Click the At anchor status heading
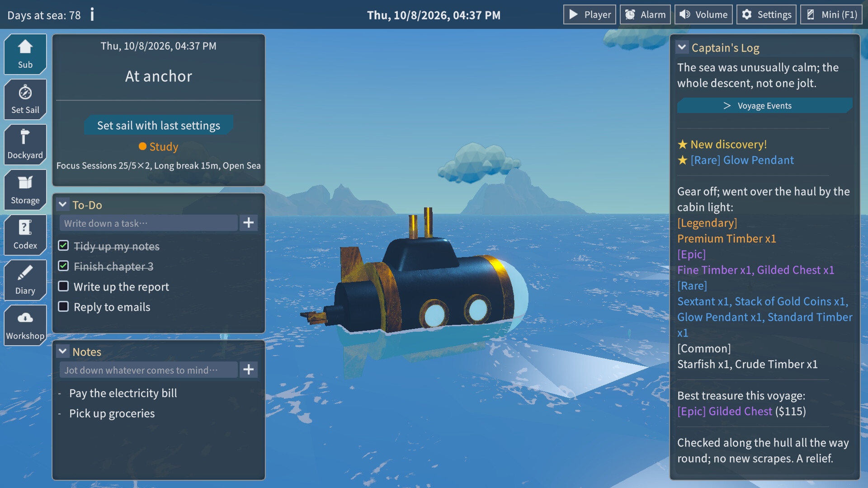The image size is (868, 488). [x=159, y=76]
